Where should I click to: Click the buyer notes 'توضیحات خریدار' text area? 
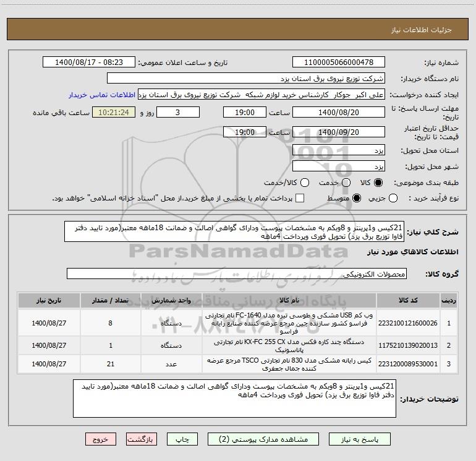pos(234,399)
